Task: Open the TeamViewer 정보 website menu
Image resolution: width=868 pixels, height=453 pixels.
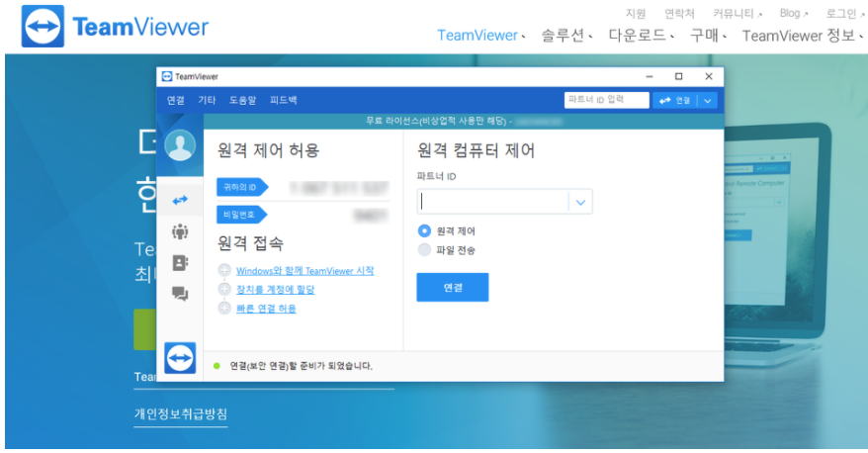Action: point(803,36)
